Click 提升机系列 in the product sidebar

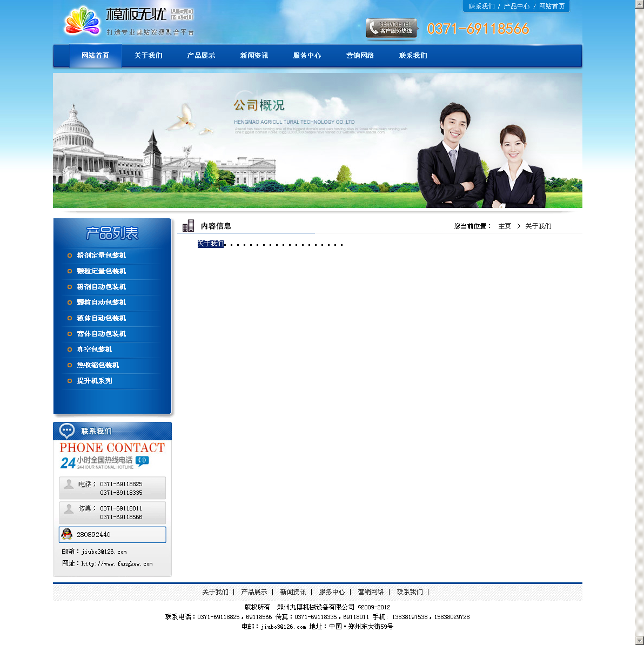(x=95, y=381)
